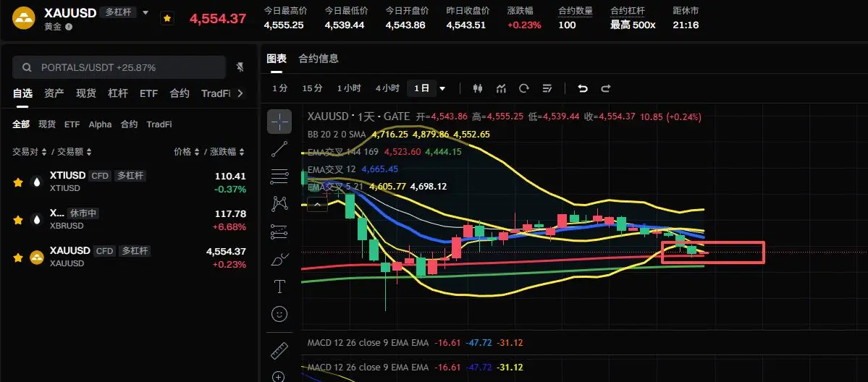This screenshot has width=868, height=382.
Task: Click the 110.41 price for XTIUSD
Action: click(x=230, y=177)
